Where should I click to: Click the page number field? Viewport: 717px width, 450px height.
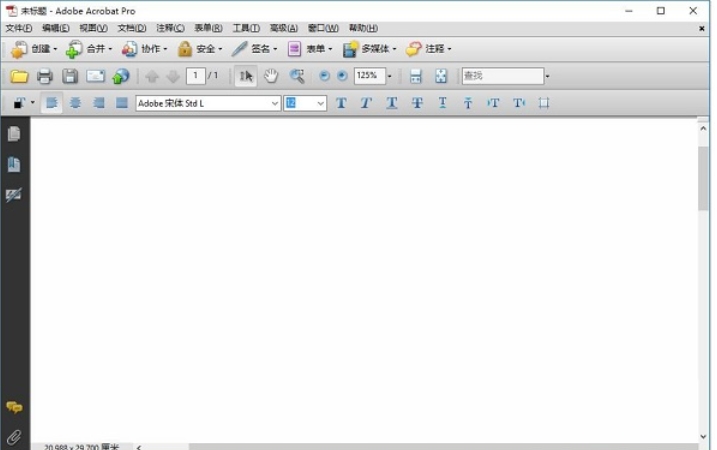195,75
